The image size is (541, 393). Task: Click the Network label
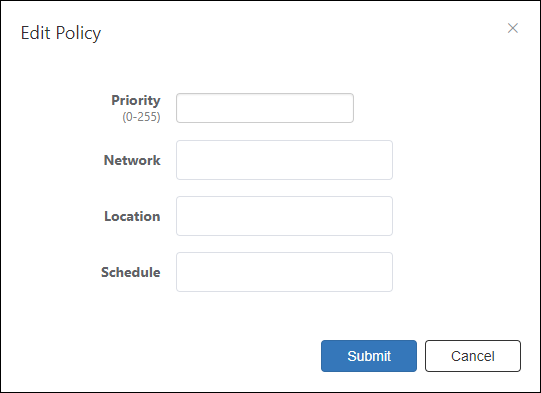pos(132,160)
